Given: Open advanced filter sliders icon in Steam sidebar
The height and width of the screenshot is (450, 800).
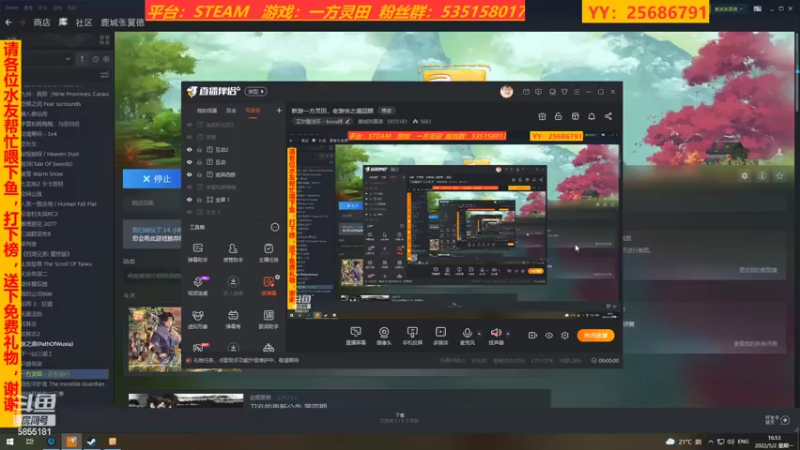Looking at the screenshot, I should 105,75.
